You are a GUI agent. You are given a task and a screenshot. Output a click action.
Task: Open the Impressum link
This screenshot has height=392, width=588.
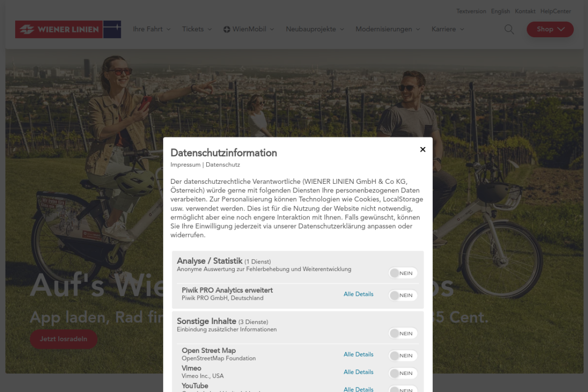(185, 165)
